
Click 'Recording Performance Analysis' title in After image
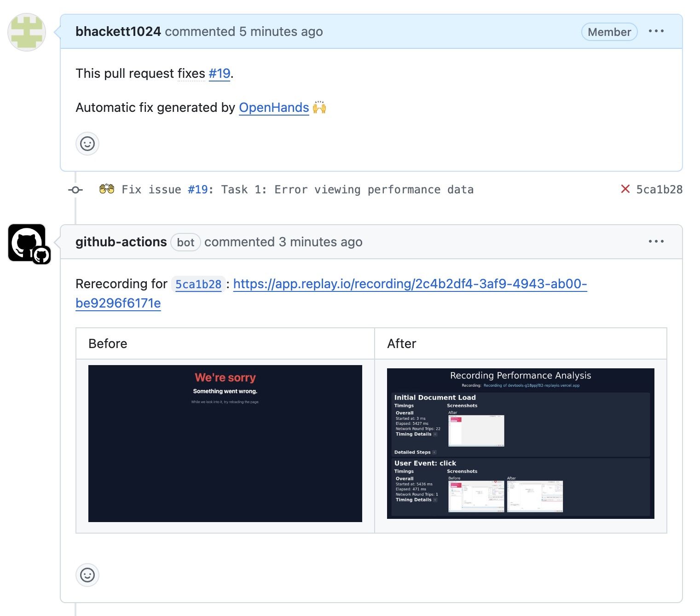pos(521,375)
